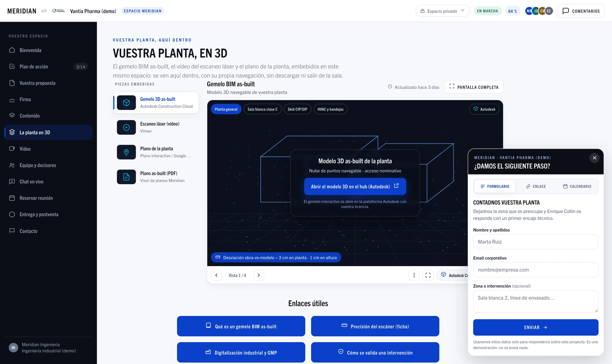Open Precisión del escáner (ficha) link

(x=375, y=326)
